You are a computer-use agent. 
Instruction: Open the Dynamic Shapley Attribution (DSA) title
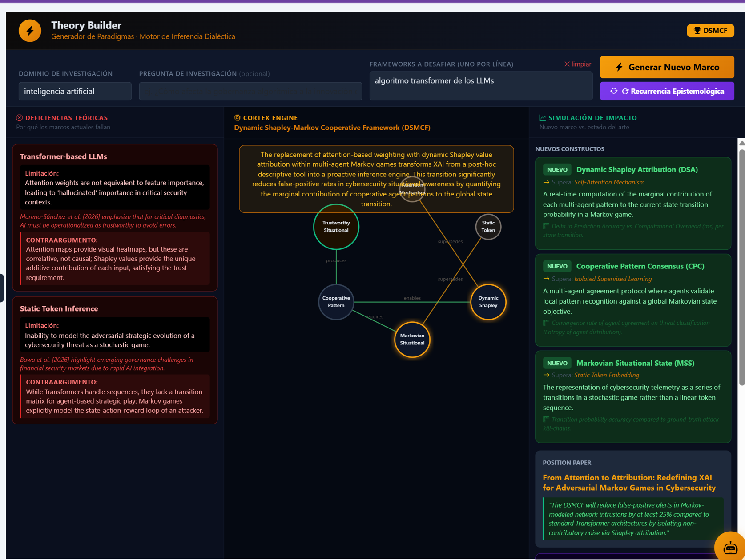pyautogui.click(x=637, y=170)
